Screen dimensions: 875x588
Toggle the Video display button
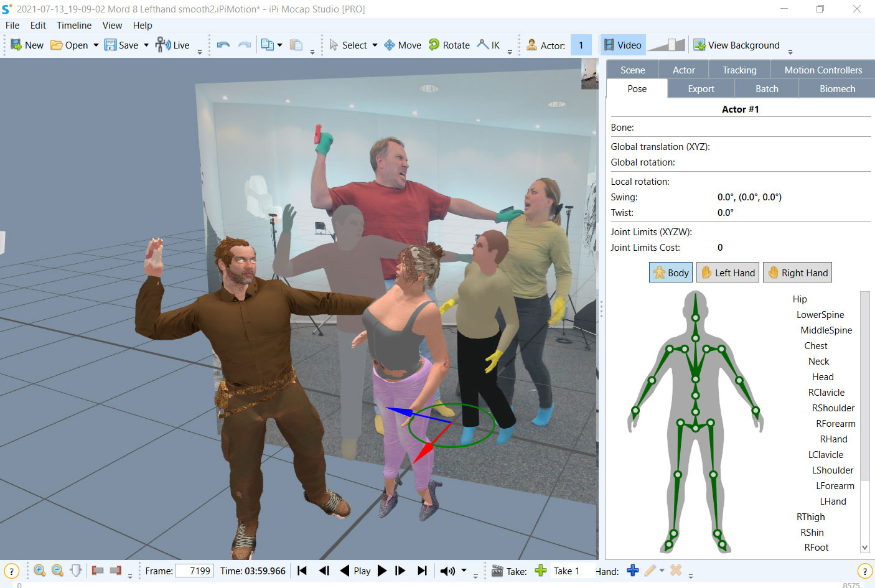point(622,45)
